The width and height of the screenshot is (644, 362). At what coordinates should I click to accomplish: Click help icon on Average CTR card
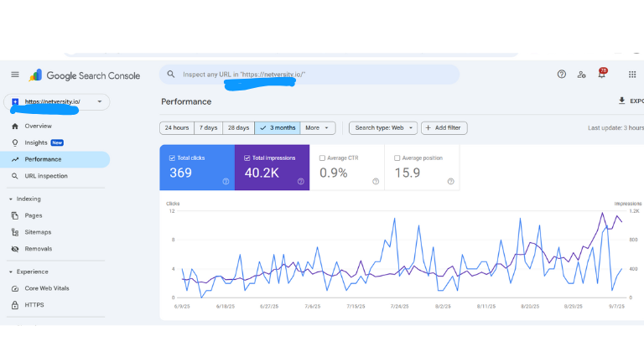376,181
